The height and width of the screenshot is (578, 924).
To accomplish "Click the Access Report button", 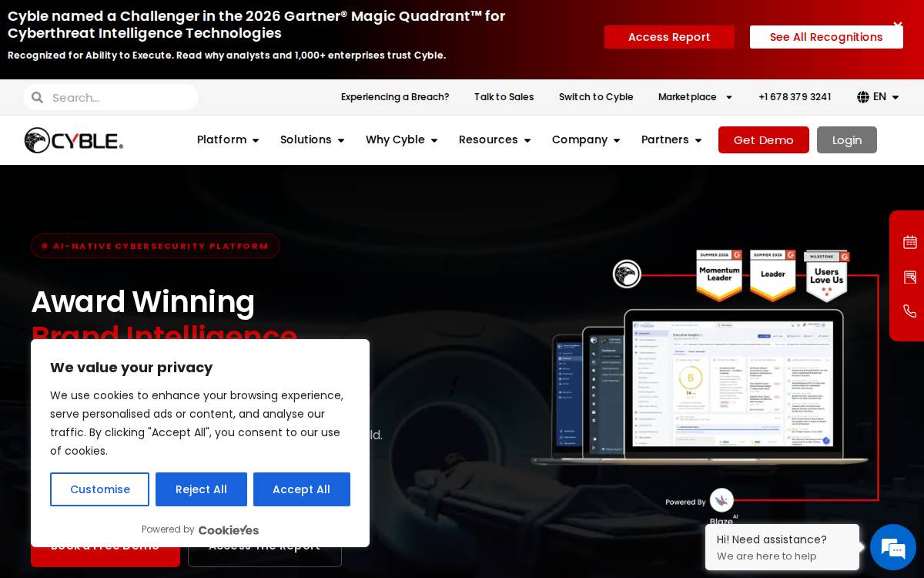I will tap(669, 37).
